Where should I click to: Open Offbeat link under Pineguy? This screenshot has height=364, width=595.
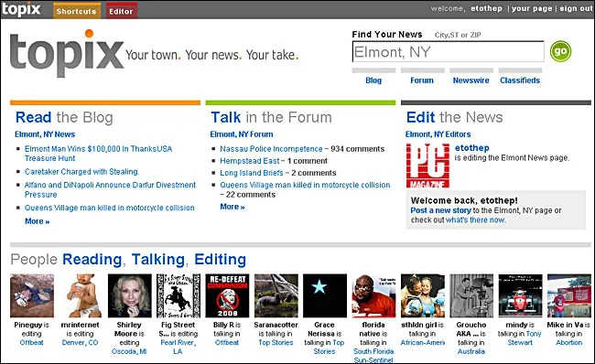click(31, 342)
